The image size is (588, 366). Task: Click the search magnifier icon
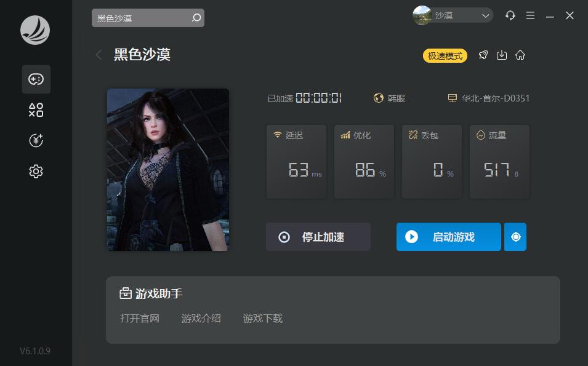[196, 18]
